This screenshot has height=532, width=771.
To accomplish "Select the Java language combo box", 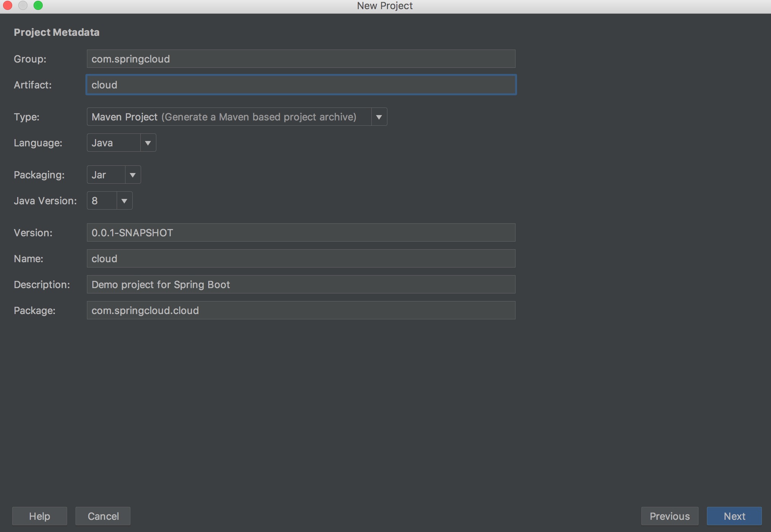I will (x=114, y=143).
